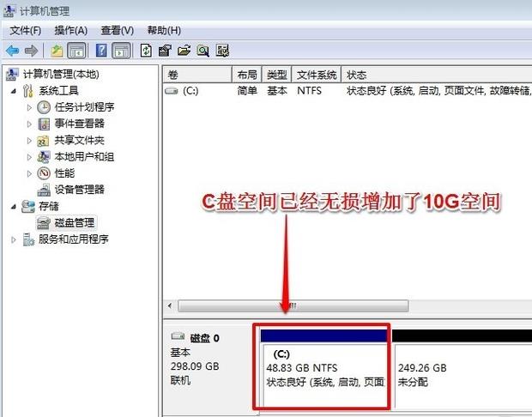The width and height of the screenshot is (532, 417).
Task: Click the open folder toolbar icon
Action: point(184,51)
